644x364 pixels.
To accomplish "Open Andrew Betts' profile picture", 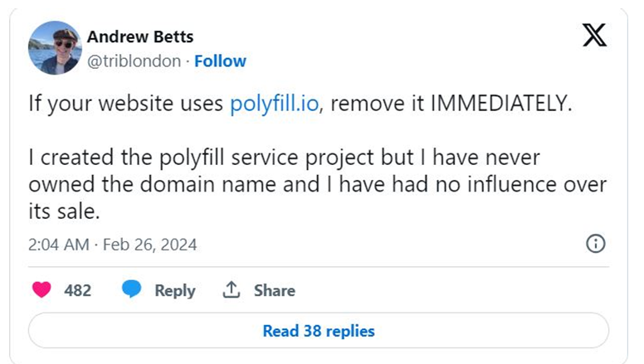I will click(x=52, y=46).
